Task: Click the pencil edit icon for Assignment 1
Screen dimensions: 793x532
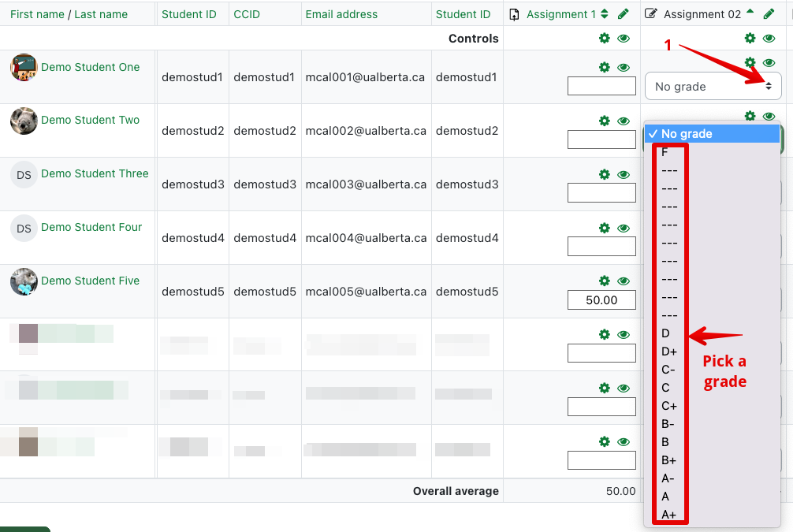Action: tap(624, 14)
